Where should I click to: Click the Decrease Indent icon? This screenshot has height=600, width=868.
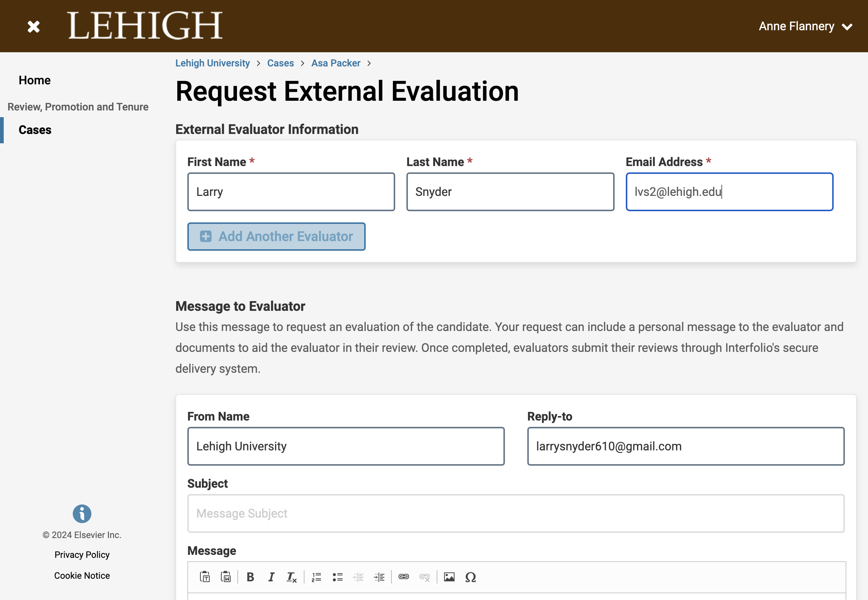tap(358, 577)
